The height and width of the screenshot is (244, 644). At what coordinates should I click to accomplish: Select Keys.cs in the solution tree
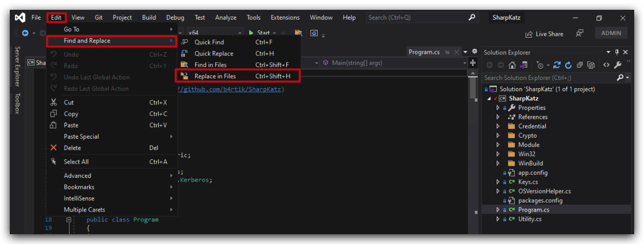pyautogui.click(x=528, y=182)
